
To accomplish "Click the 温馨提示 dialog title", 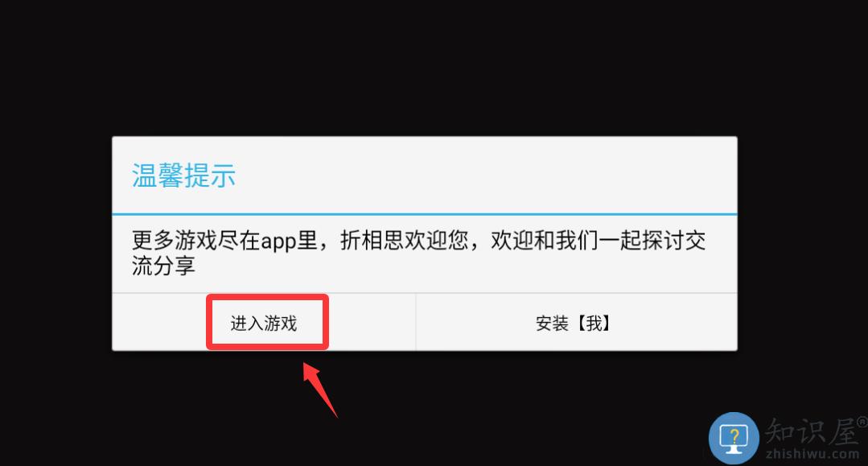I will click(x=183, y=175).
